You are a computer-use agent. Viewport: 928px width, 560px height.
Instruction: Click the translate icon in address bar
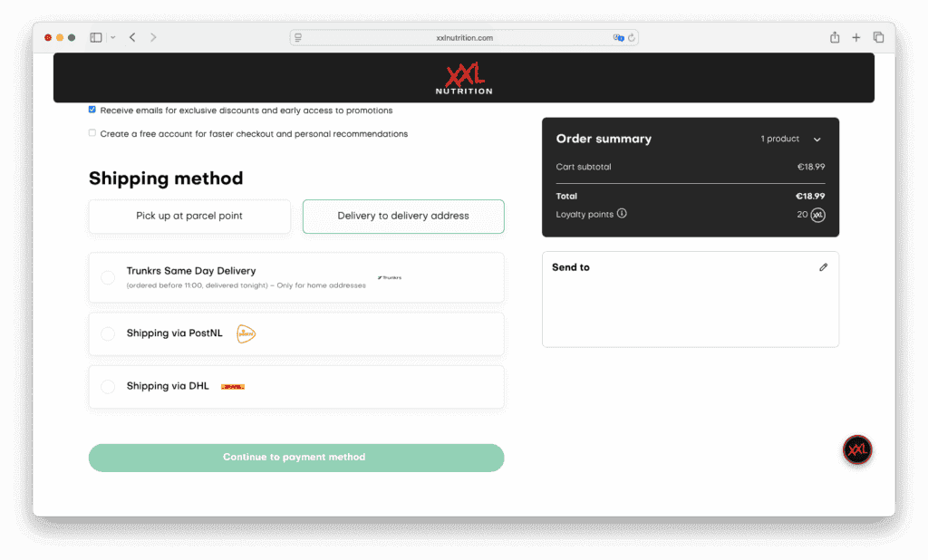[x=618, y=37]
